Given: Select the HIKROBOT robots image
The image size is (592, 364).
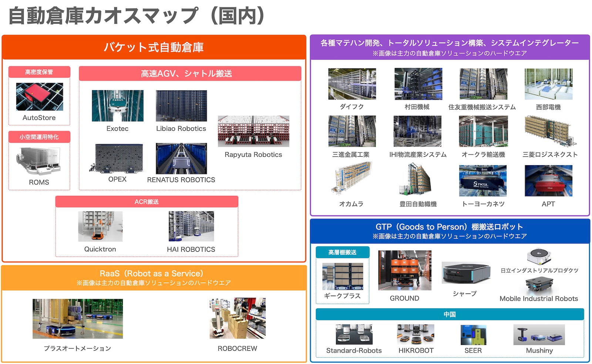Looking at the screenshot, I should point(416,334).
